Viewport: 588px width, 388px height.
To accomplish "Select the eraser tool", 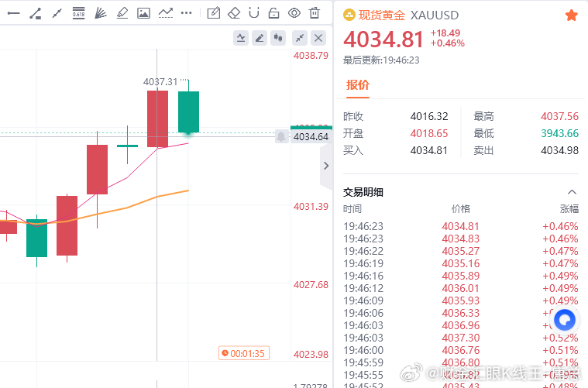I will click(x=234, y=13).
